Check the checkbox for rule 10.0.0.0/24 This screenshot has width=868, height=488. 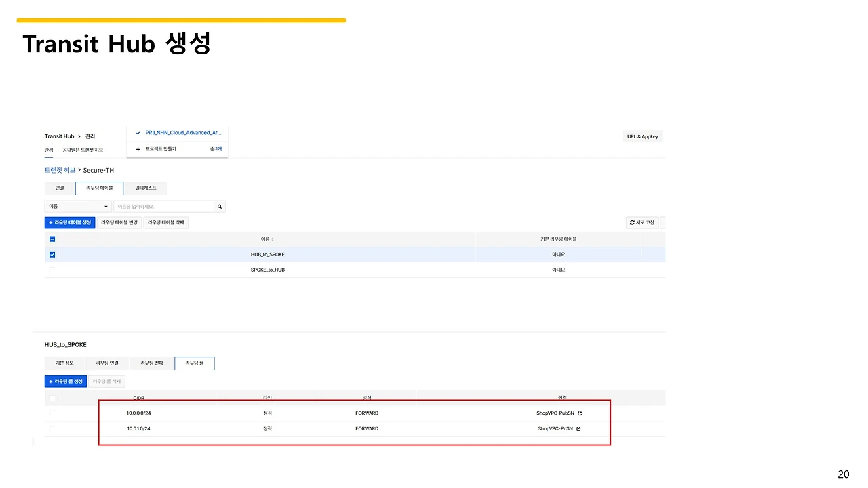(x=52, y=413)
